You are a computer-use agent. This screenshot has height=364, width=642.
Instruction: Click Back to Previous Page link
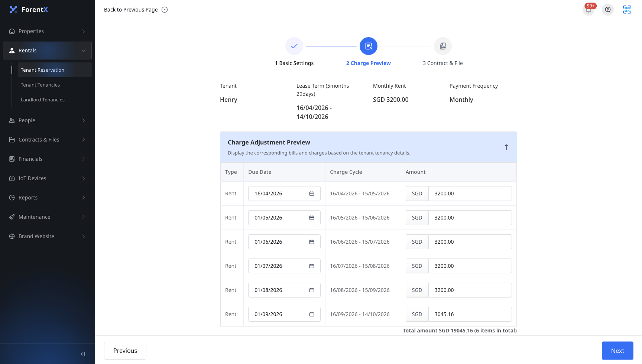click(131, 10)
